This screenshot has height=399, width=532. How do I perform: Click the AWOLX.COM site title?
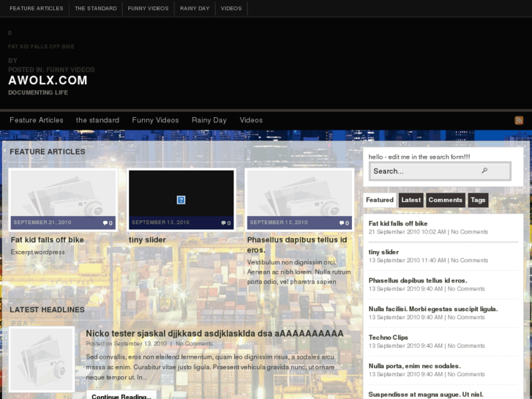point(48,81)
